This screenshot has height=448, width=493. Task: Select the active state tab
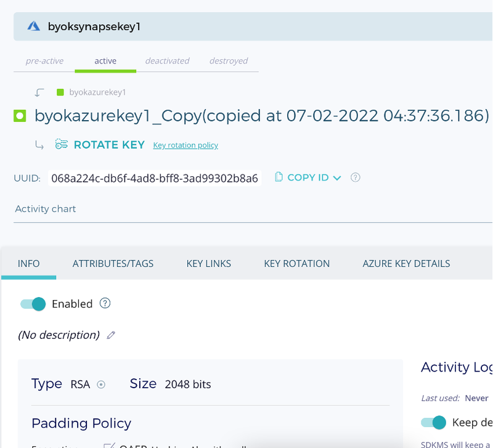tap(105, 60)
